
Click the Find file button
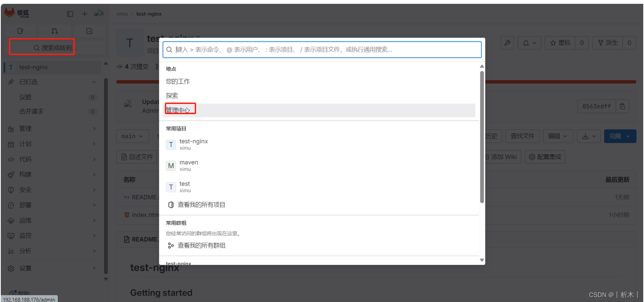523,136
